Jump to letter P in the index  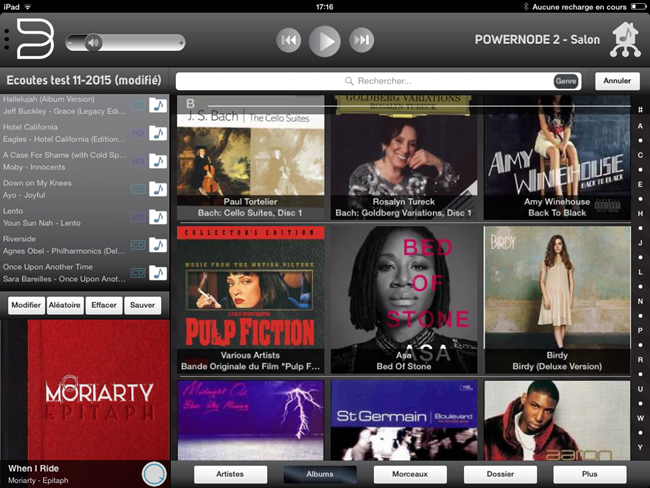640,330
